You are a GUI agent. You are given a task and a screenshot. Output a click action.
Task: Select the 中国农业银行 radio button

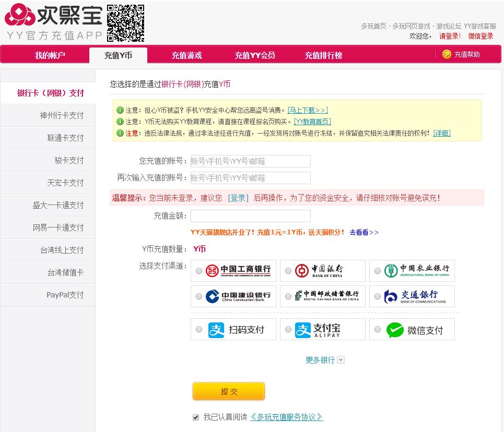[378, 271]
